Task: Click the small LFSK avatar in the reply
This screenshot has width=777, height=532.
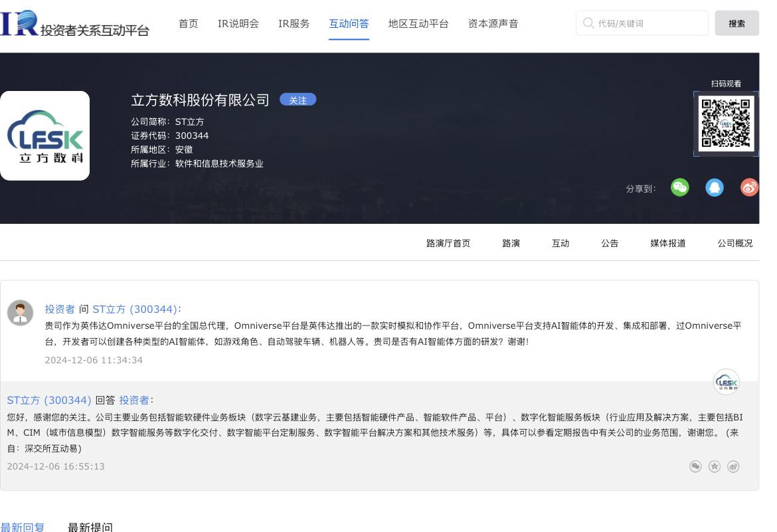Action: pos(727,382)
